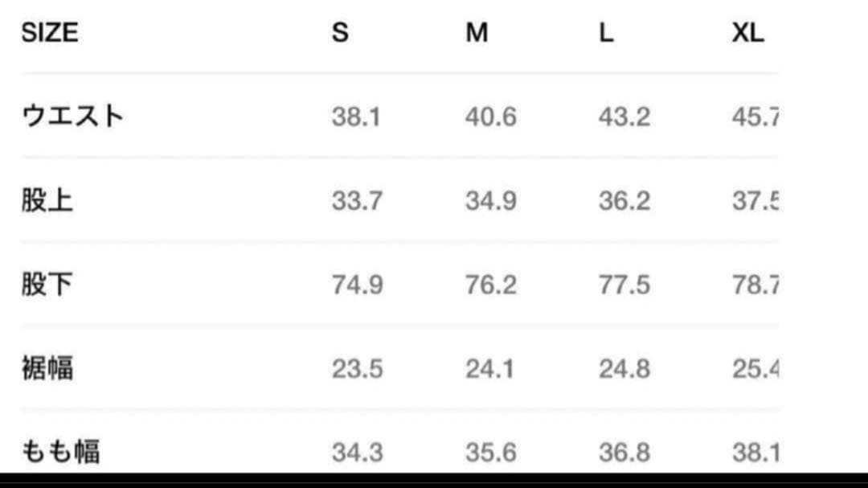The image size is (868, 488).
Task: Select the S size column header
Action: click(340, 33)
